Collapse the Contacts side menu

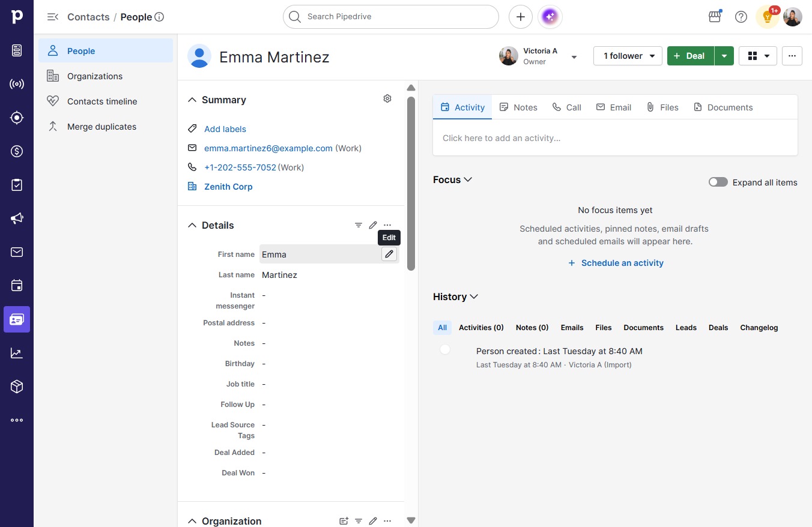coord(53,17)
